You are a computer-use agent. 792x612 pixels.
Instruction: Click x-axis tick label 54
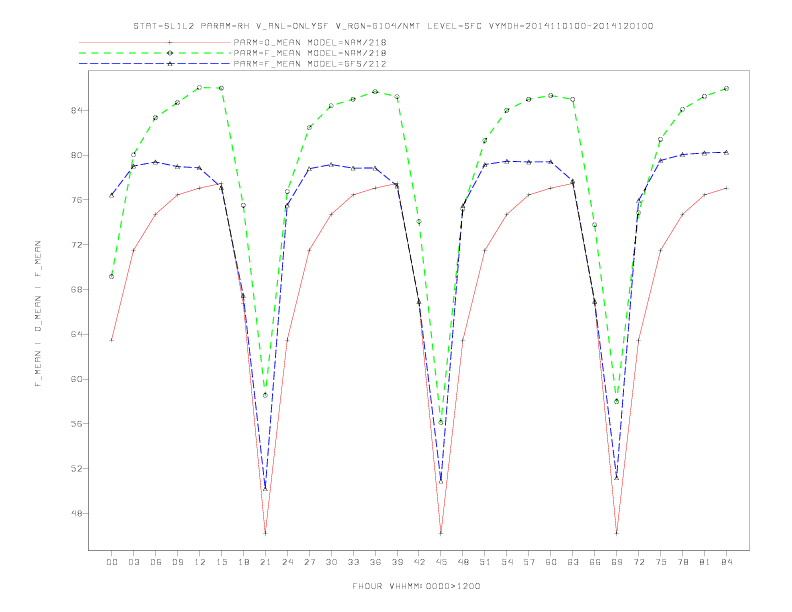pyautogui.click(x=507, y=562)
